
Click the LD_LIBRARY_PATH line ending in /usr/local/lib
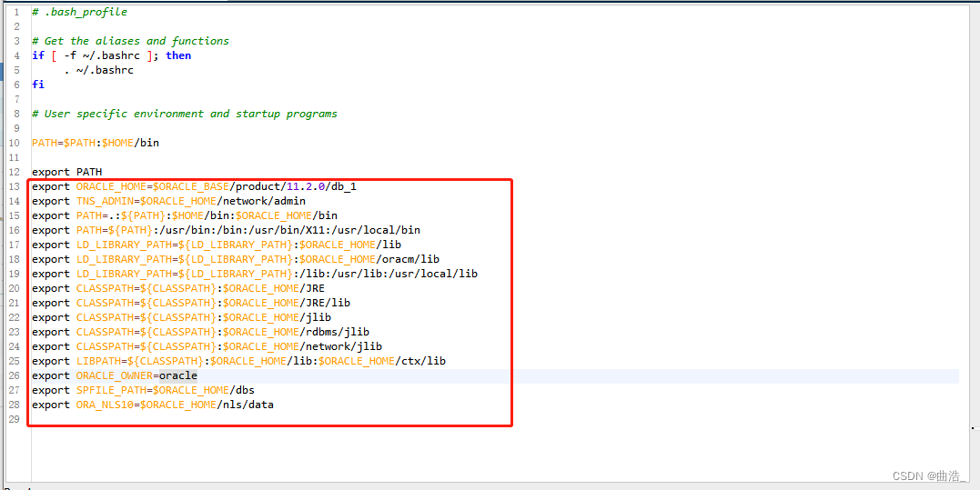(255, 274)
